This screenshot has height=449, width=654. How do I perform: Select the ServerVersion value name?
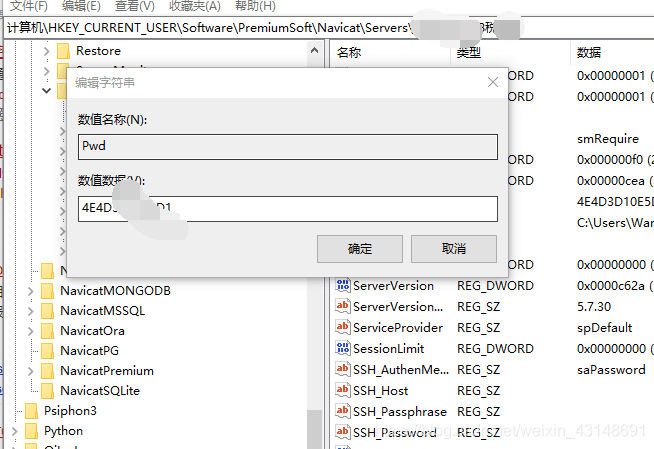[x=393, y=286]
